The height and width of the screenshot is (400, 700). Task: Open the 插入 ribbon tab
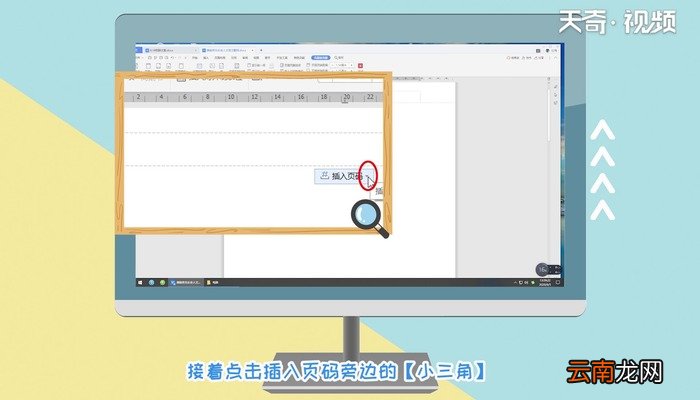click(206, 58)
